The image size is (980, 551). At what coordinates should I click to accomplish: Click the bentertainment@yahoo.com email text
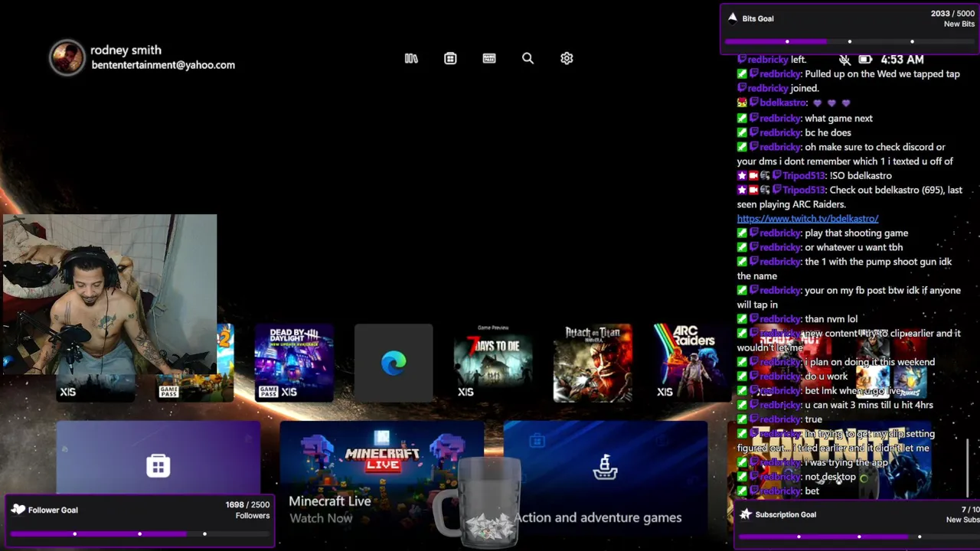[163, 65]
